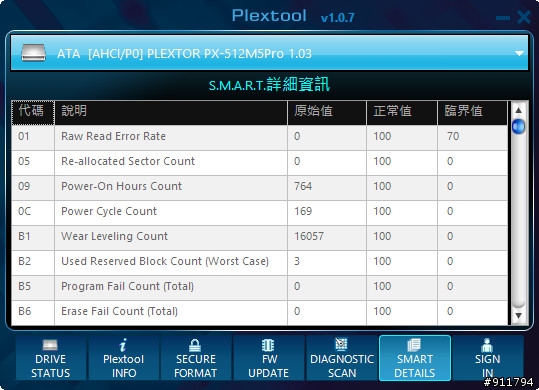This screenshot has width=539, height=390.
Task: Open the Plextool Info tab
Action: point(123,358)
